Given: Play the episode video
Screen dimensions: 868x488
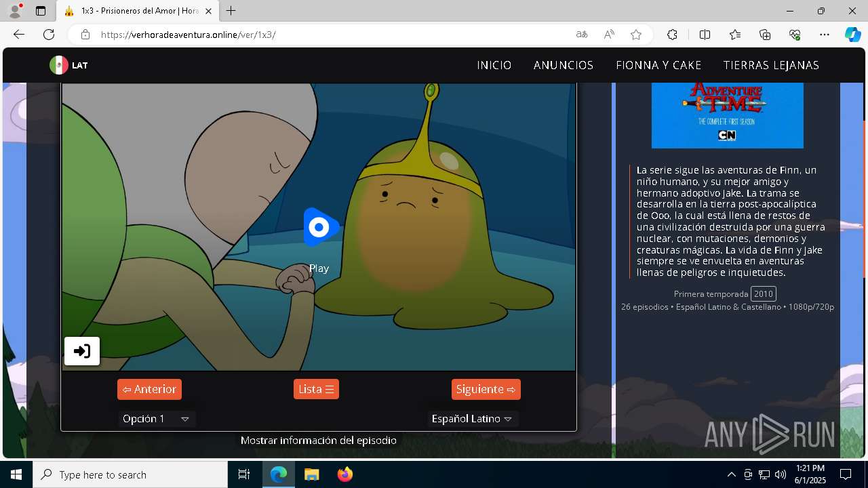Looking at the screenshot, I should pos(319,228).
